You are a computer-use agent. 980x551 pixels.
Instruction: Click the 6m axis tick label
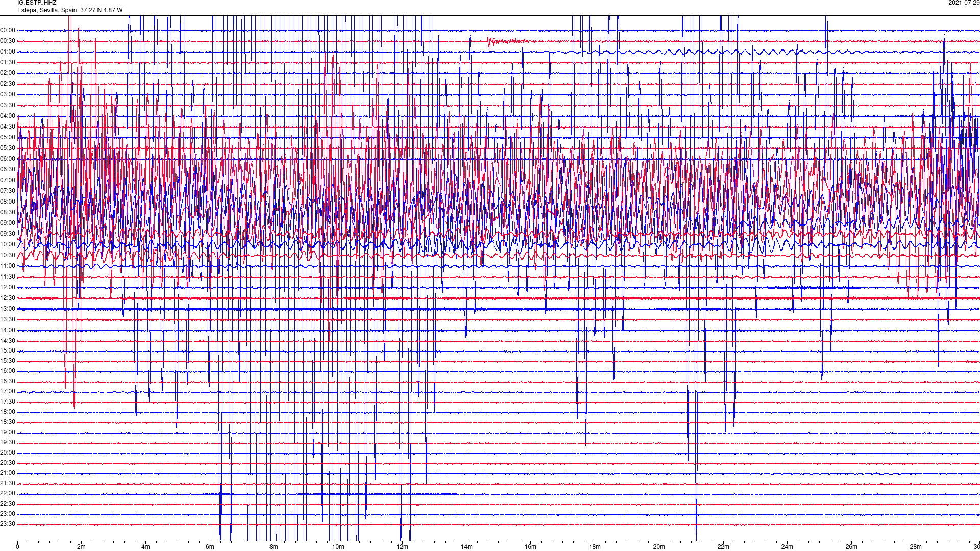coord(210,547)
